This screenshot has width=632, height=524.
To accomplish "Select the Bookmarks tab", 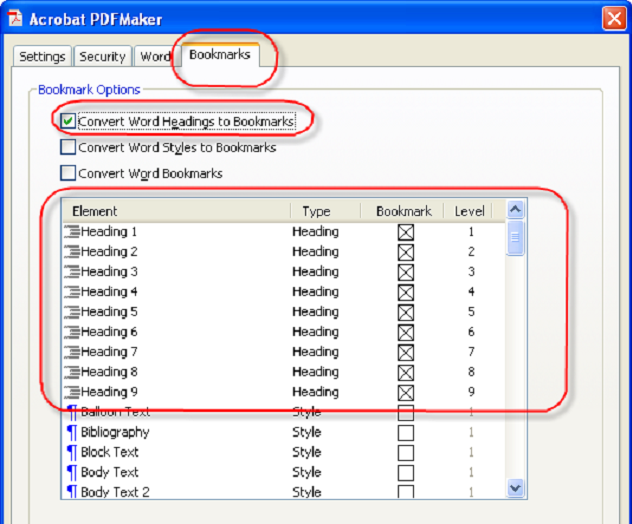I will coord(220,54).
